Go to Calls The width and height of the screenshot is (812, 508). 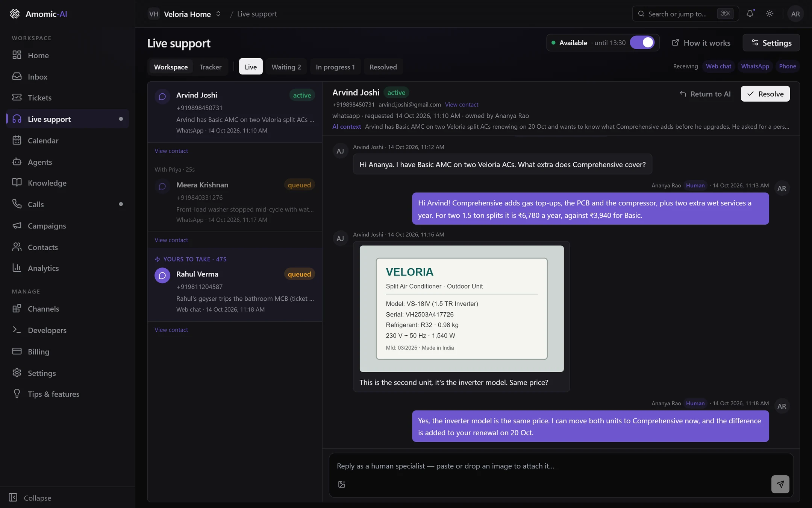tap(68, 204)
